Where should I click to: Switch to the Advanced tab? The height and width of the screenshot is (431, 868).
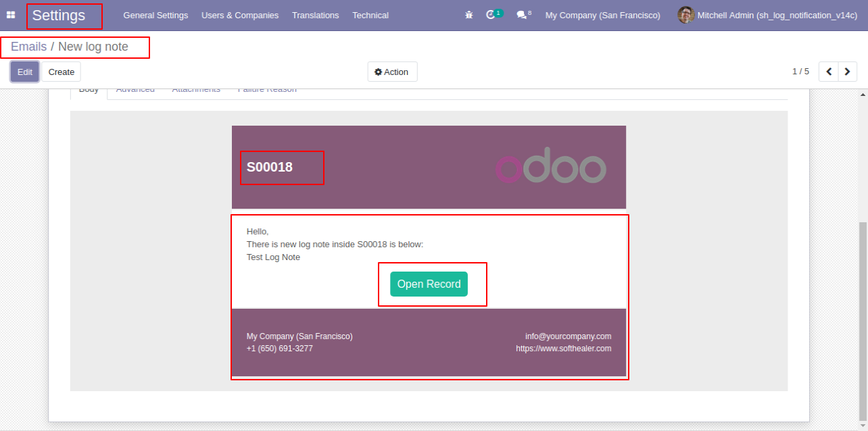[x=135, y=91]
